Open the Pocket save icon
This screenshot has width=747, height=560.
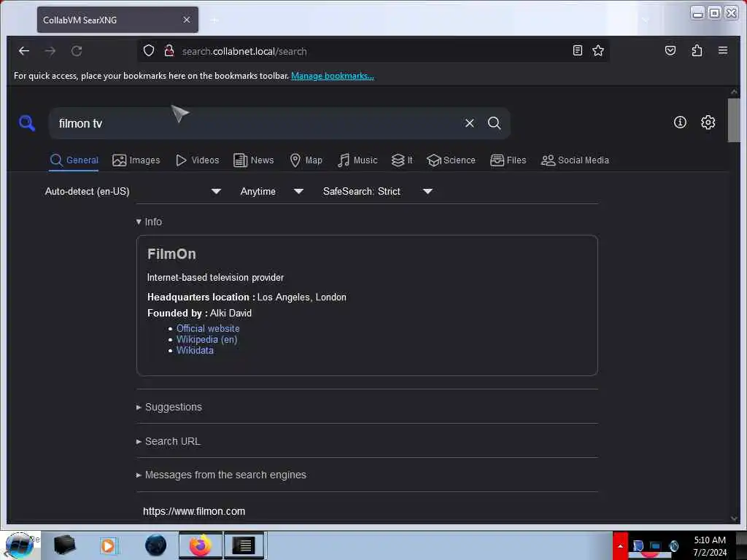(x=670, y=50)
